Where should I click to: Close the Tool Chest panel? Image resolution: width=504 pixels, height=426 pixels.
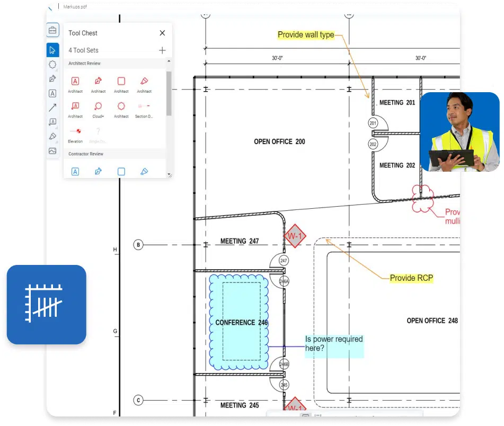click(162, 33)
